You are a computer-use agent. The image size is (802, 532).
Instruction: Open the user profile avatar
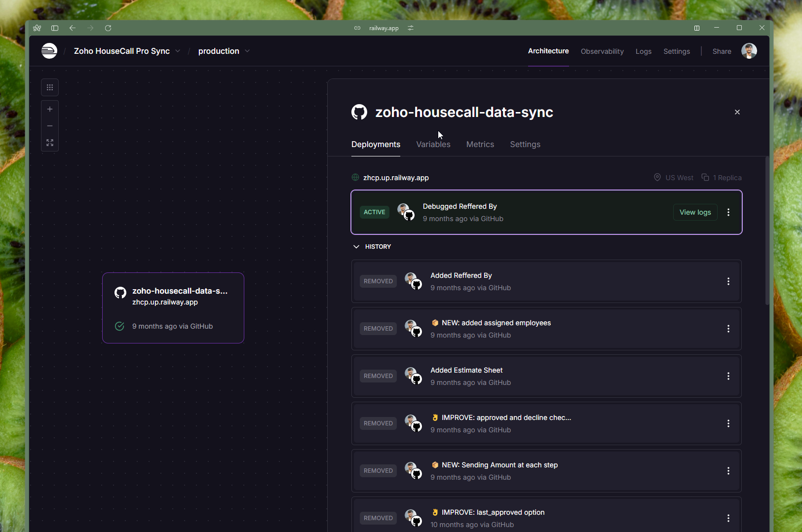click(x=749, y=51)
